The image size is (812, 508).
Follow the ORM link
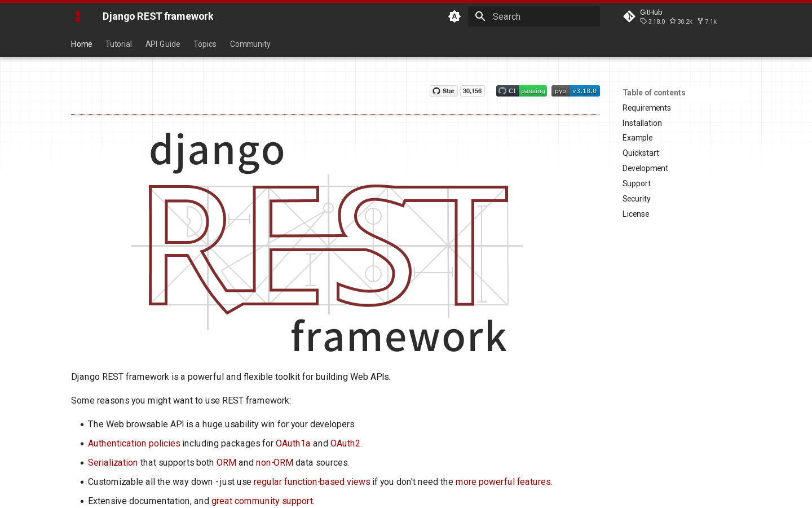[226, 463]
